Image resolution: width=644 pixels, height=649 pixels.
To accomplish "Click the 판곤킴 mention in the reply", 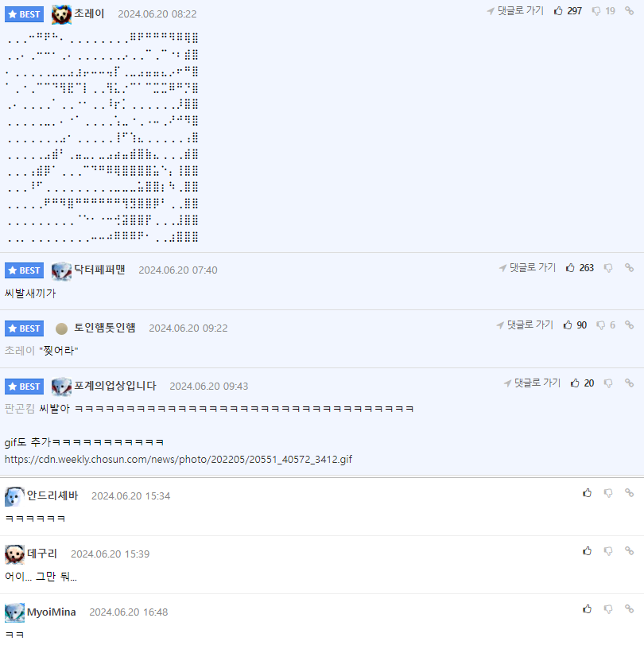I will pyautogui.click(x=20, y=409).
